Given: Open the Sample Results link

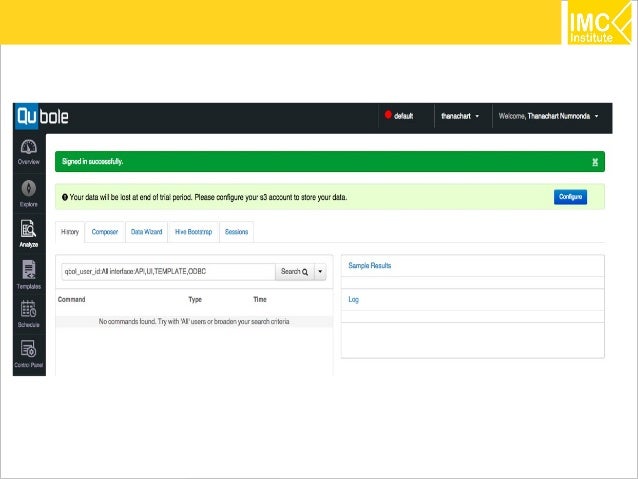Looking at the screenshot, I should point(369,266).
